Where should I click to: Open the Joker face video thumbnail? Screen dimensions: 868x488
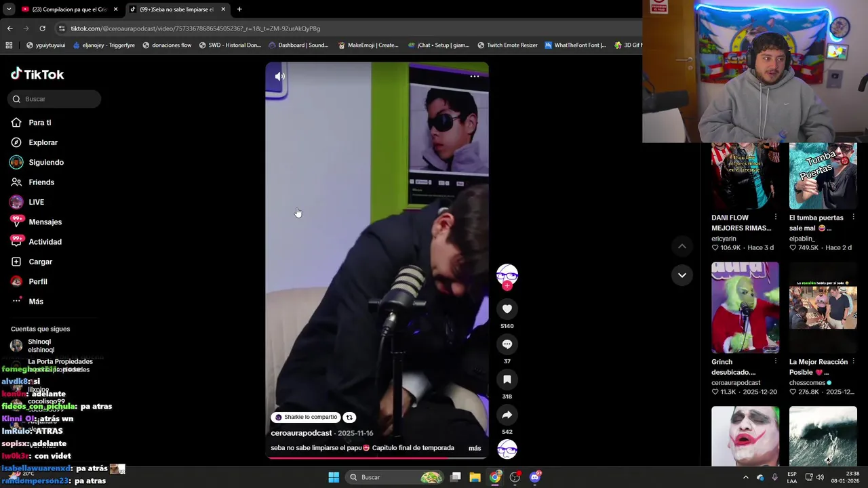pos(745,436)
